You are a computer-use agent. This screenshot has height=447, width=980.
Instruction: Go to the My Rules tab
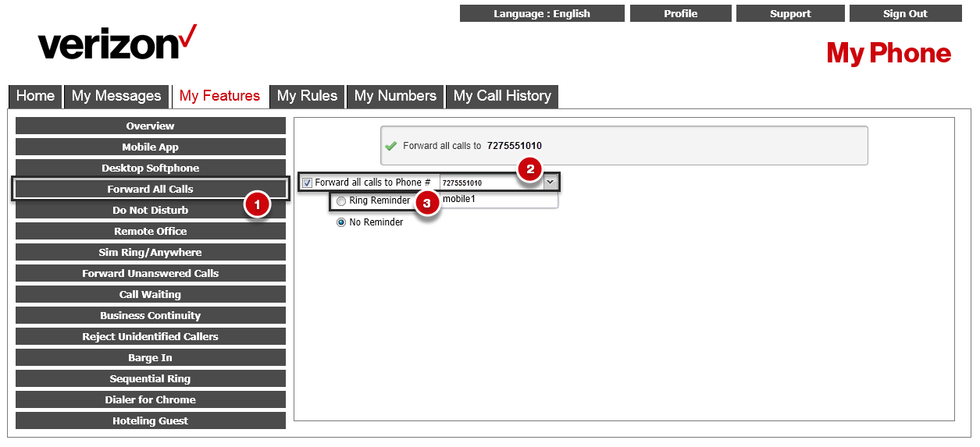(307, 96)
